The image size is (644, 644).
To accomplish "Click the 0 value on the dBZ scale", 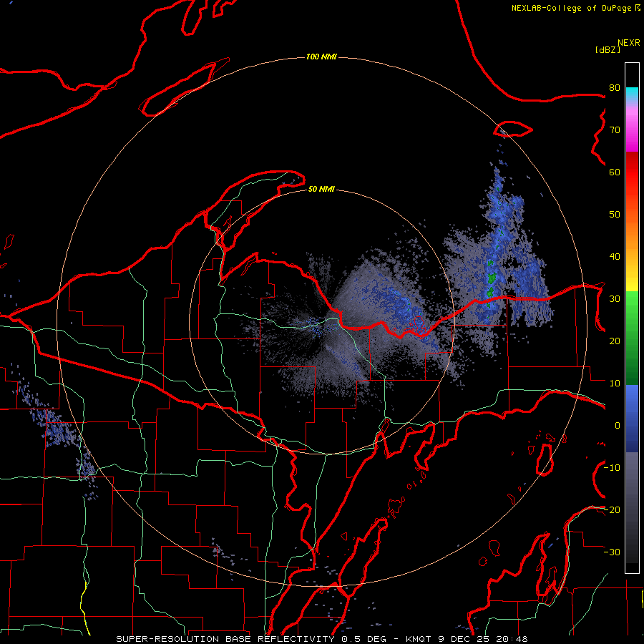I will 618,426.
